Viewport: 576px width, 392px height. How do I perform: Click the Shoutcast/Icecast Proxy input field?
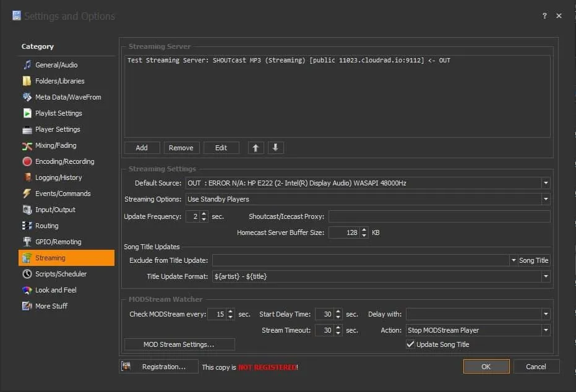pos(439,216)
